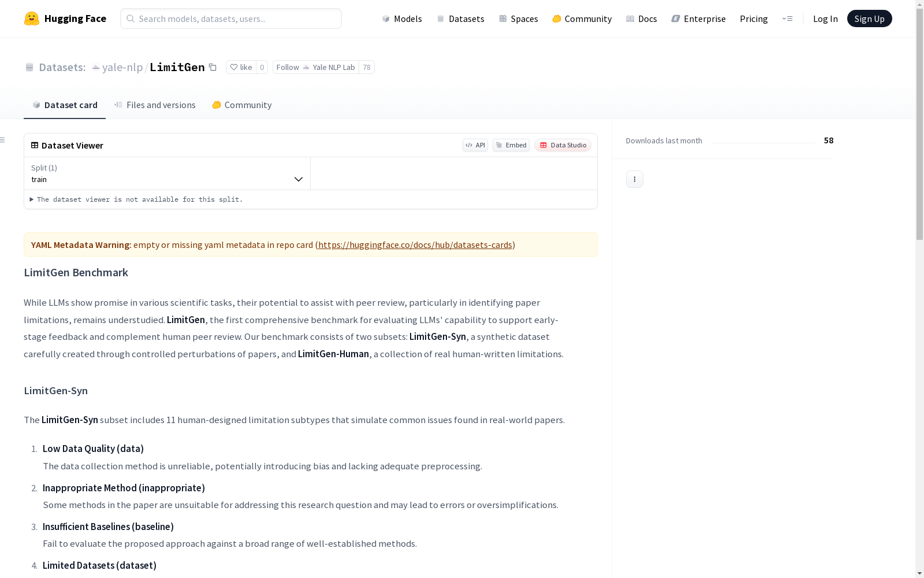Click the 'YAML Metadata Warning:' text
Viewport: 924px width, 578px height.
[81, 244]
